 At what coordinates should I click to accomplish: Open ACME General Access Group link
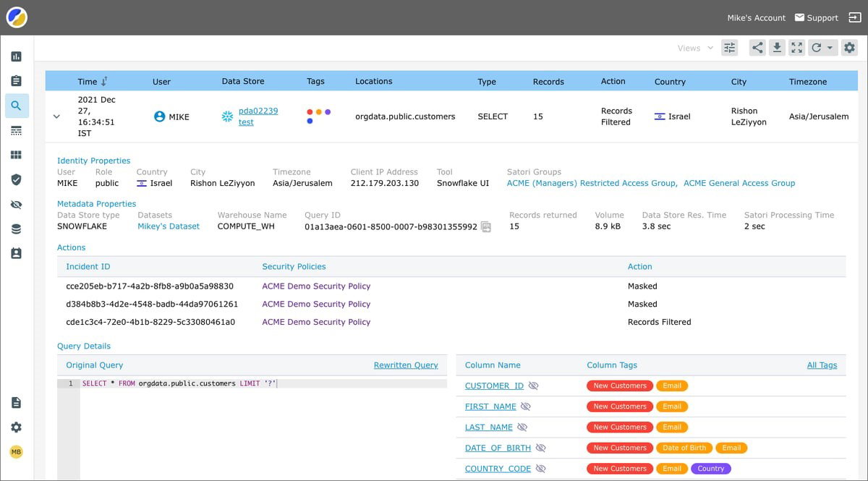[x=739, y=183]
